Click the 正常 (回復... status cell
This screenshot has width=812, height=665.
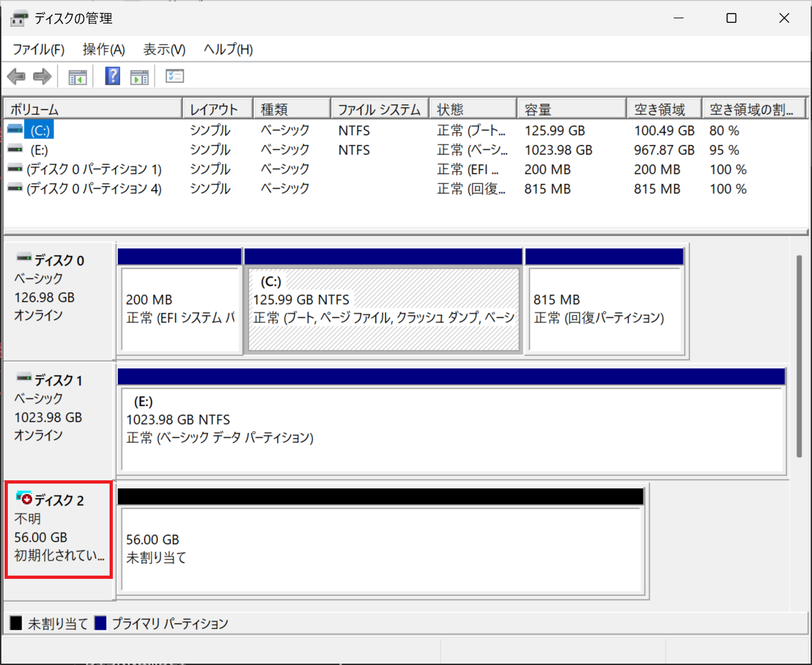point(471,189)
